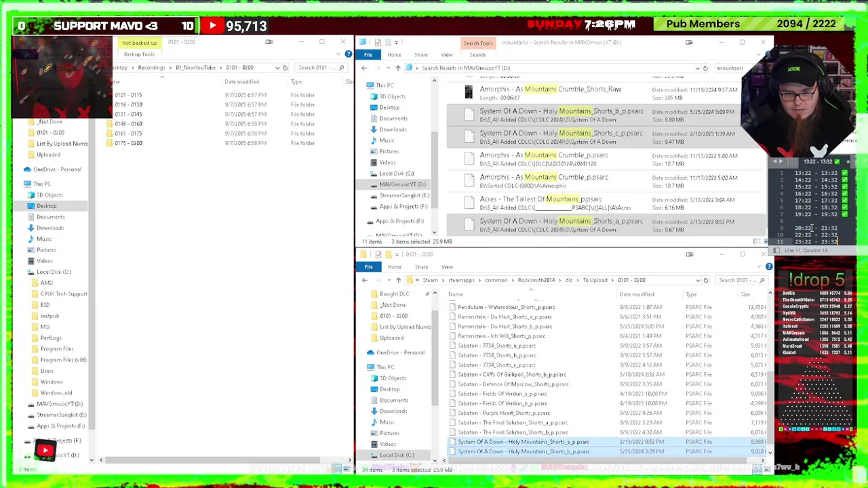Select OneDrive - Personal in left window pane
This screenshot has width=868, height=488.
click(57, 169)
